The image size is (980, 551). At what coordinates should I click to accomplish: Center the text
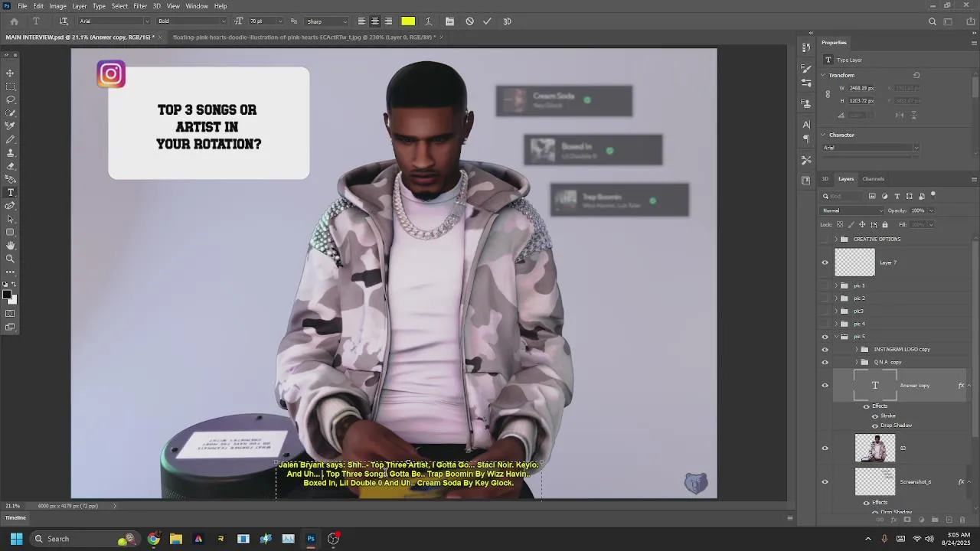375,21
